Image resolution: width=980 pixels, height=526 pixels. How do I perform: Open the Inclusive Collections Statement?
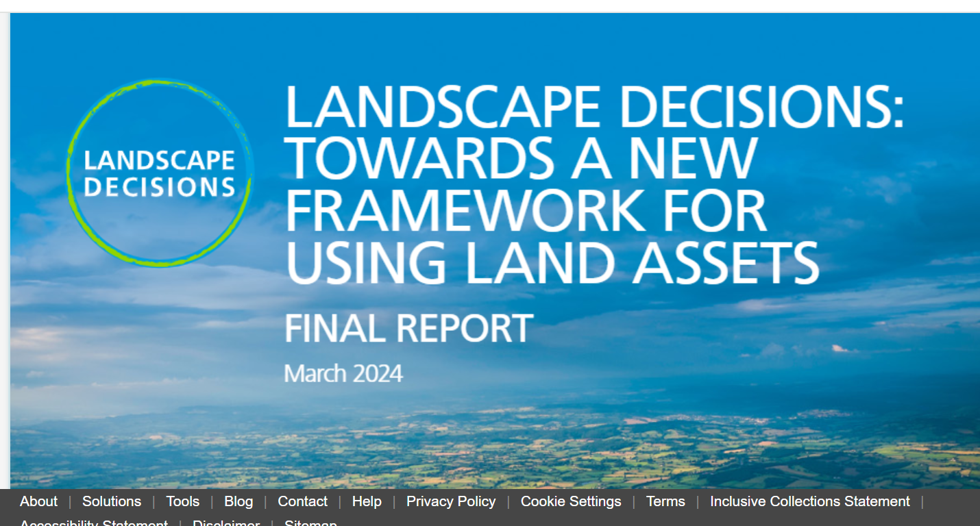click(809, 501)
